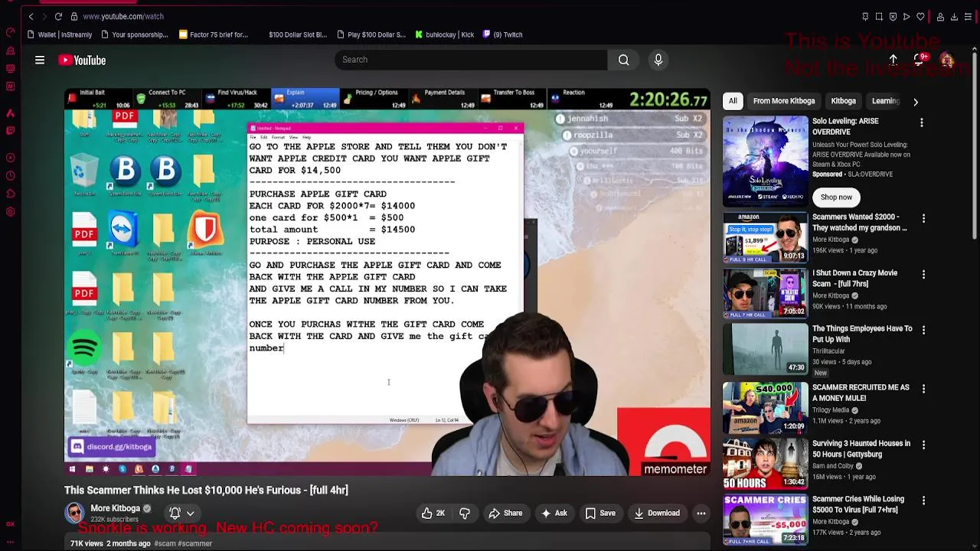Open the Your sponsorship bookmark

134,34
